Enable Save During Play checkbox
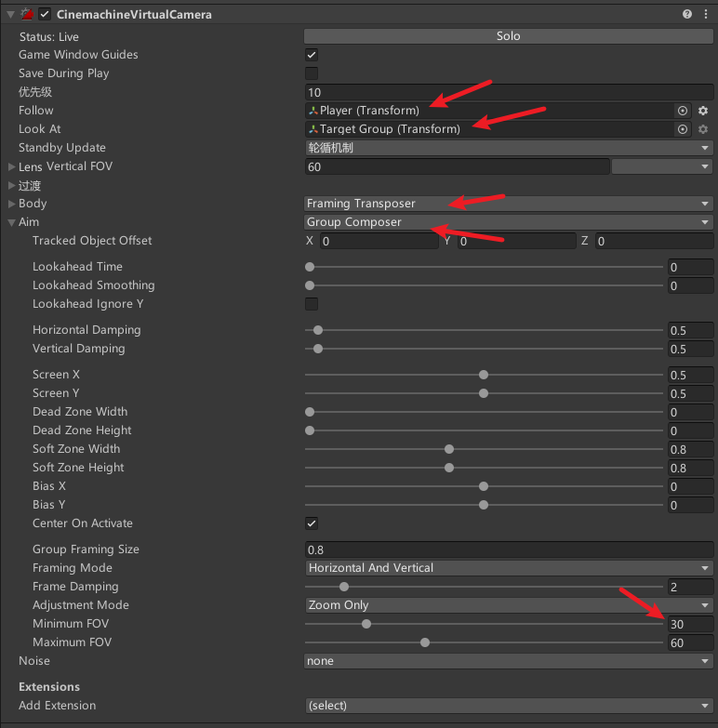Image resolution: width=718 pixels, height=728 pixels. click(312, 73)
